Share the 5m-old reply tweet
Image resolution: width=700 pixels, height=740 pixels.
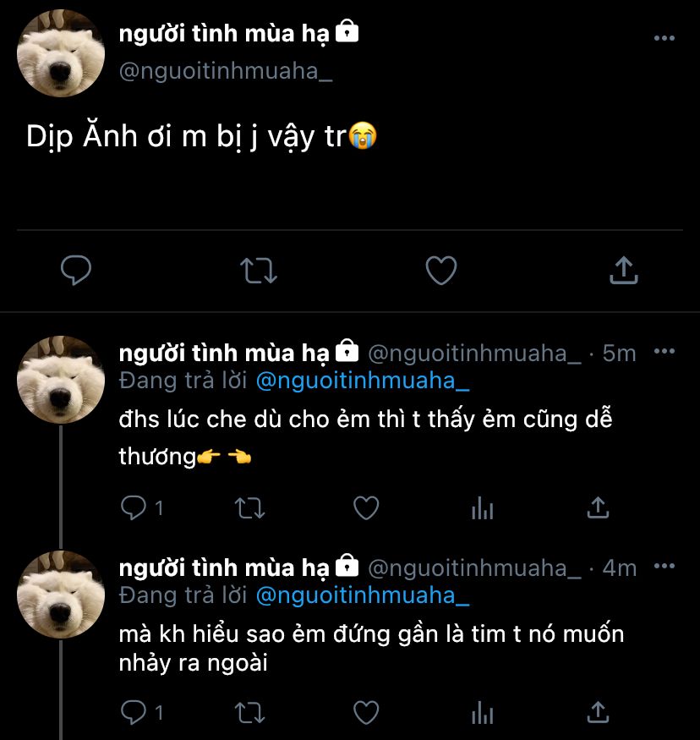click(598, 507)
